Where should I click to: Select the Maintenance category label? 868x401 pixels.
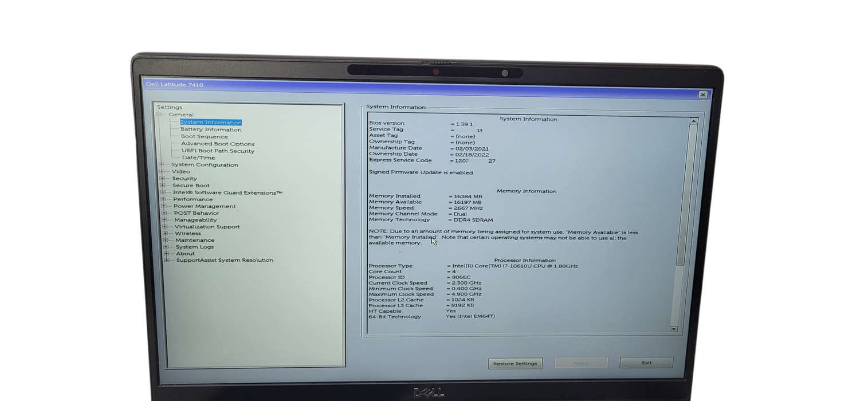[x=195, y=241]
